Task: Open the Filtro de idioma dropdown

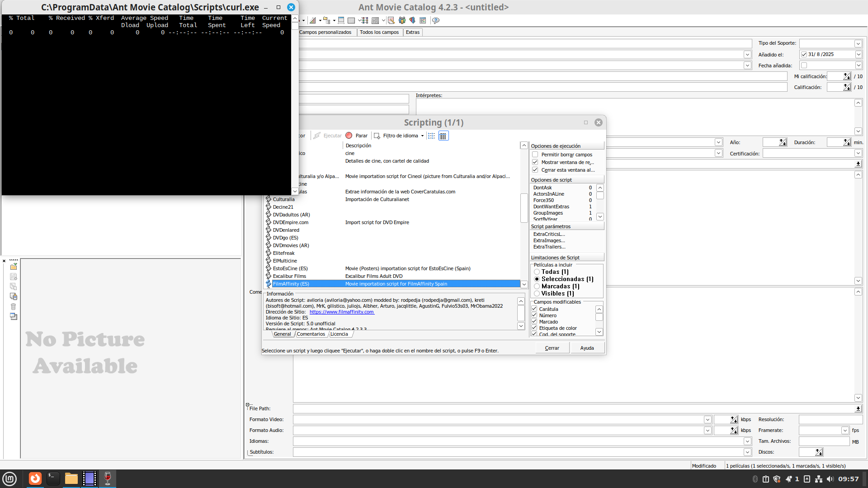Action: pos(423,136)
